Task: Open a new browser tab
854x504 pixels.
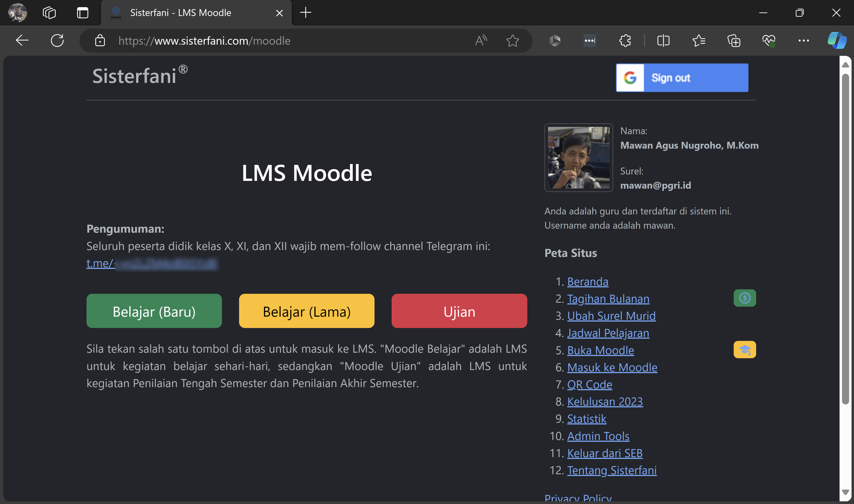Action: point(306,13)
